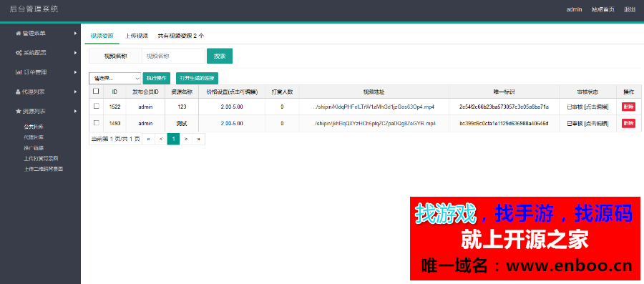
Task: Open 上传二维码背景图 in the sidebar
Action: tap(44, 169)
